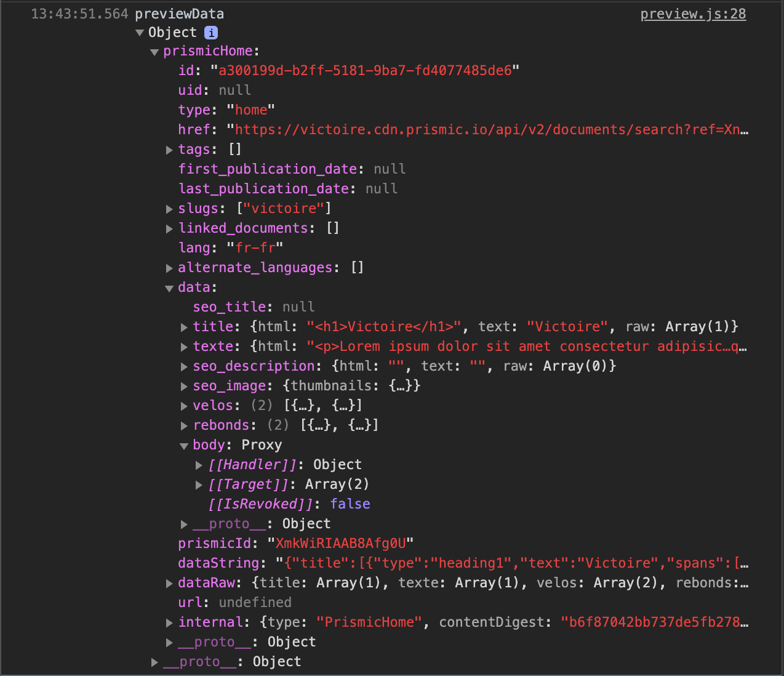Expand the tags array
The image size is (784, 676).
pyautogui.click(x=169, y=150)
